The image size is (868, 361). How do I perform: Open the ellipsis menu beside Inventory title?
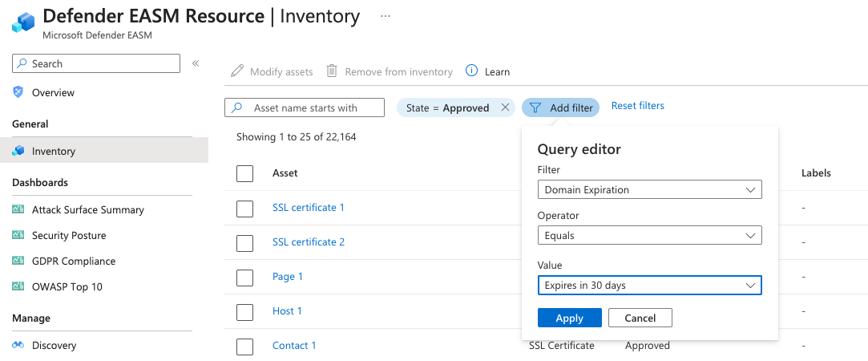(x=386, y=16)
